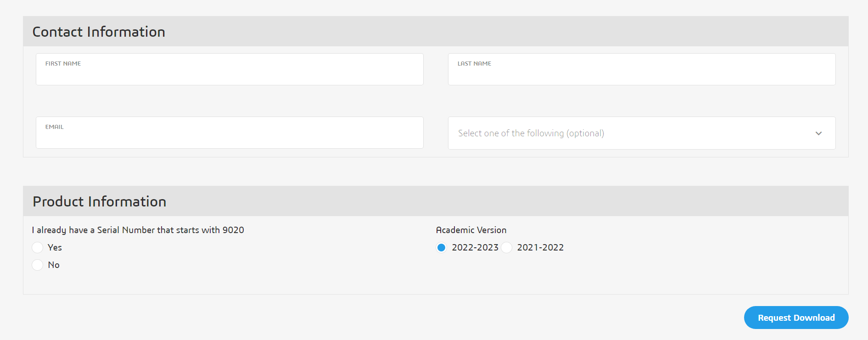The height and width of the screenshot is (340, 868).
Task: Choose the 2021-2022 academic version radio button
Action: click(507, 248)
